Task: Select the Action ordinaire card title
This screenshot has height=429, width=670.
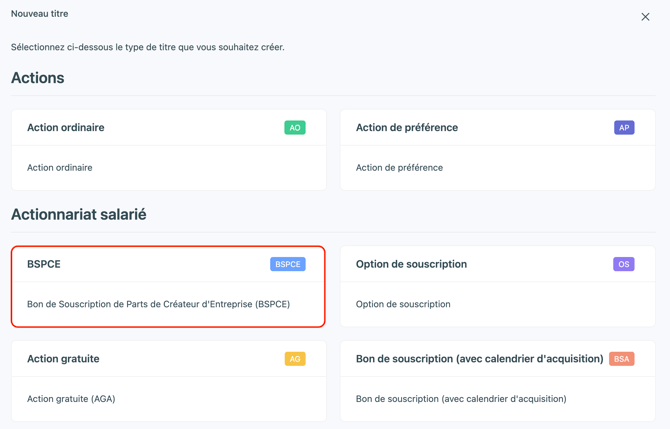Action: click(x=66, y=127)
